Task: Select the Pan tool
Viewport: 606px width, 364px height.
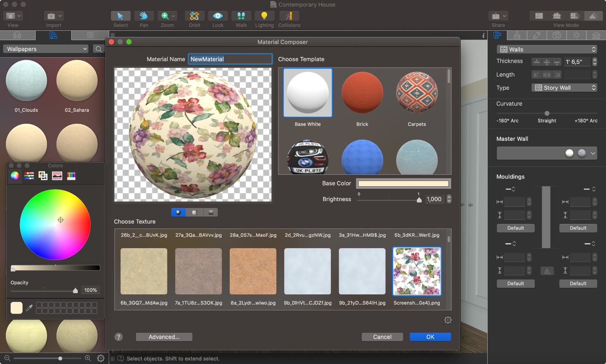Action: point(144,16)
